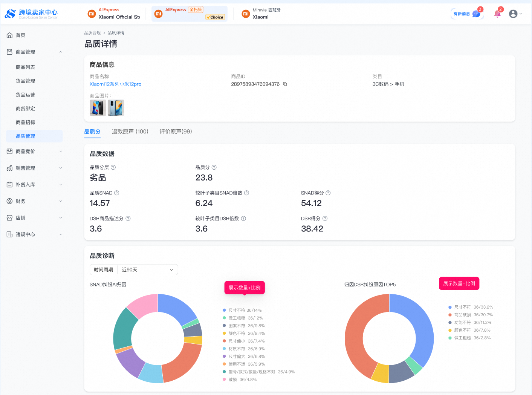Click the first product image thumbnail
Image resolution: width=532 pixels, height=395 pixels.
tap(98, 108)
